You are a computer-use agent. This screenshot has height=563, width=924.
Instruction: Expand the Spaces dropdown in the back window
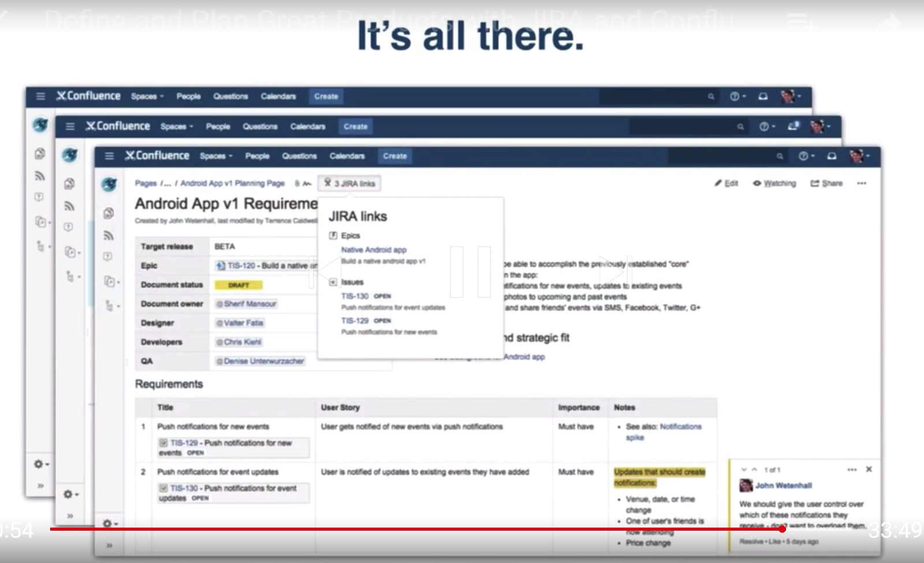tap(147, 96)
